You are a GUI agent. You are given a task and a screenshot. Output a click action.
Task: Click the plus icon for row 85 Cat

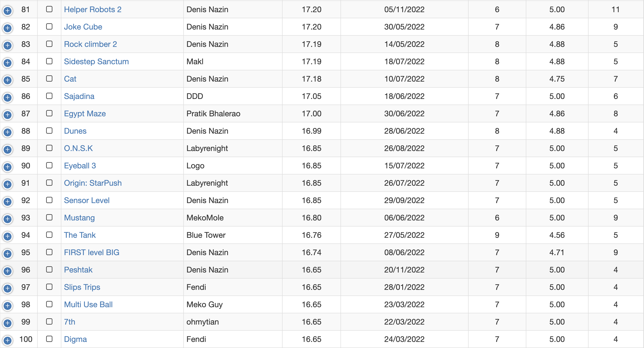(7, 80)
